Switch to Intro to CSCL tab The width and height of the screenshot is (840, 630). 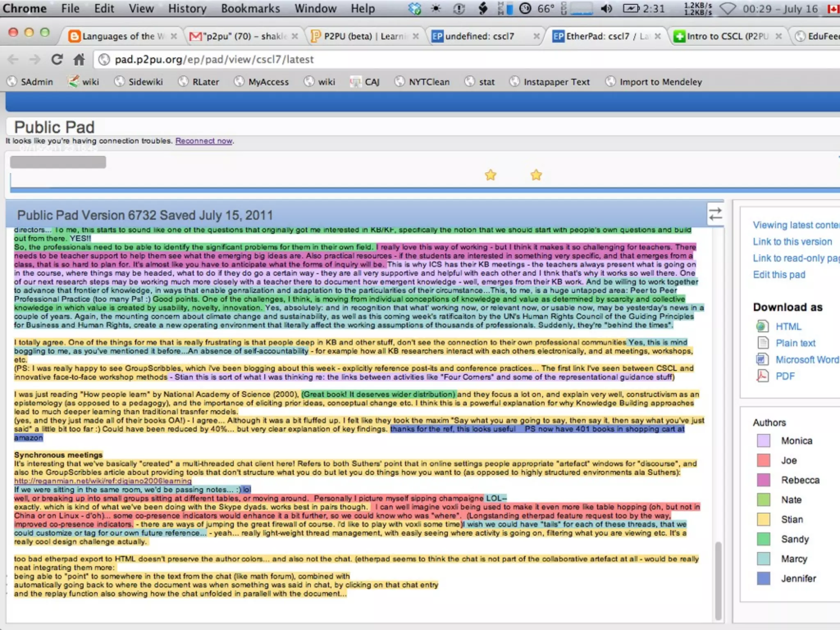click(x=727, y=37)
